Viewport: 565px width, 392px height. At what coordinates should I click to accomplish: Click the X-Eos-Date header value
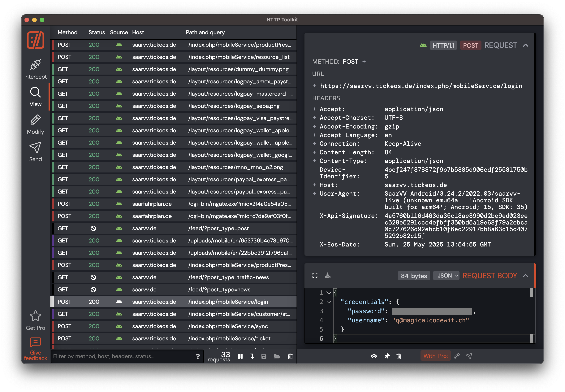click(x=437, y=244)
